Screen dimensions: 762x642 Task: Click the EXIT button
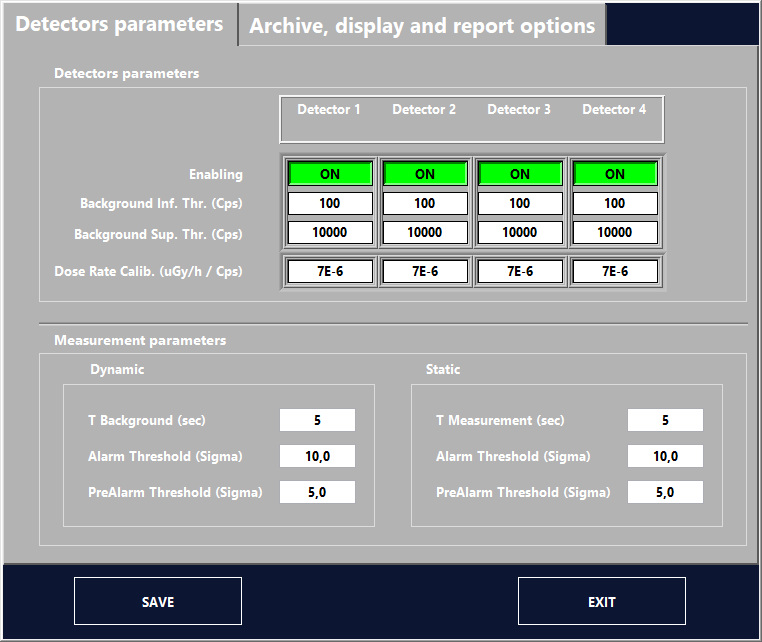[x=601, y=602]
